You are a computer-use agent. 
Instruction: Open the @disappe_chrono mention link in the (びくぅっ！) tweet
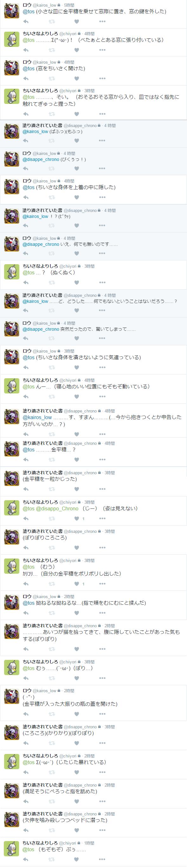(41, 159)
